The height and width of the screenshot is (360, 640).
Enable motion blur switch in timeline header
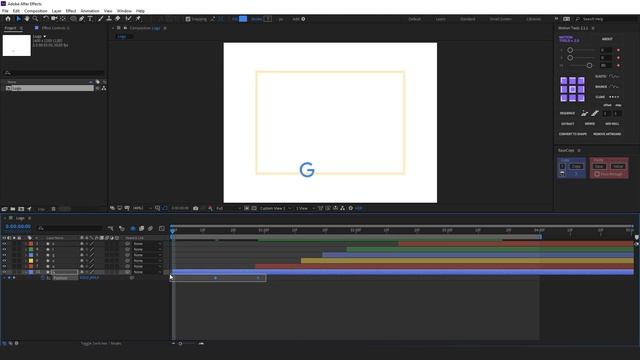(150, 228)
